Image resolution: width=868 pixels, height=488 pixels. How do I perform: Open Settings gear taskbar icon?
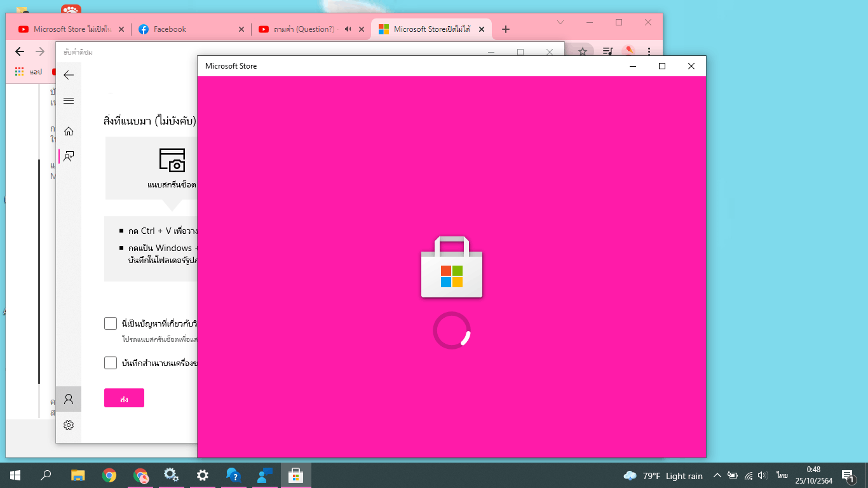click(x=202, y=475)
